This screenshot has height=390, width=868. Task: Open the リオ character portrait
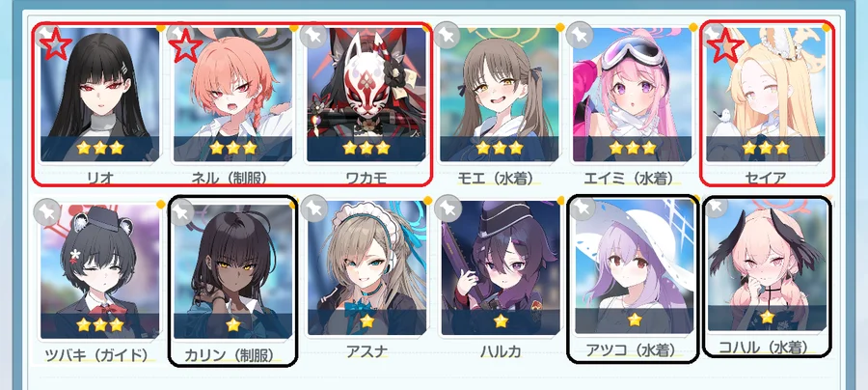coord(99,95)
